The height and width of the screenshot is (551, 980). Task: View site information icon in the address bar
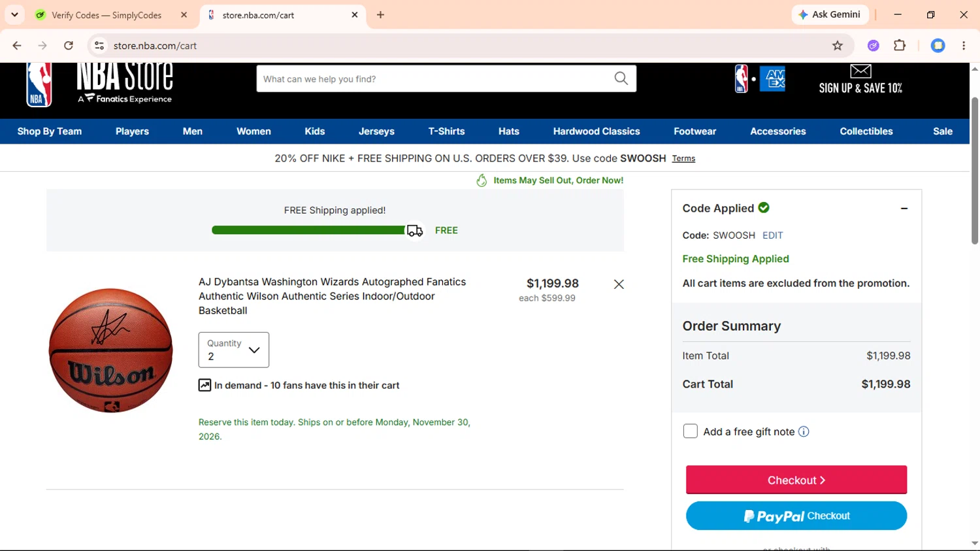point(99,46)
